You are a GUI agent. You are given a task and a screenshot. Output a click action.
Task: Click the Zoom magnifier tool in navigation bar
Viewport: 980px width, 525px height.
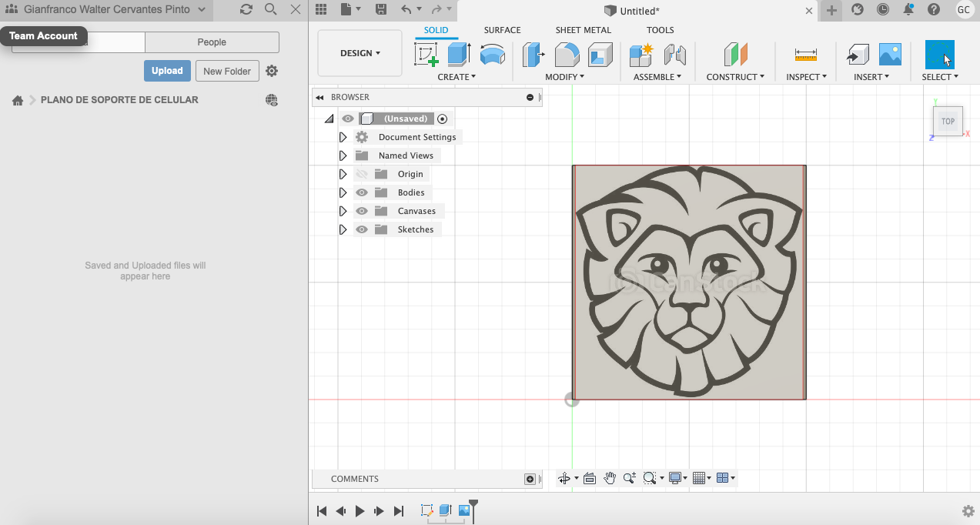(630, 478)
